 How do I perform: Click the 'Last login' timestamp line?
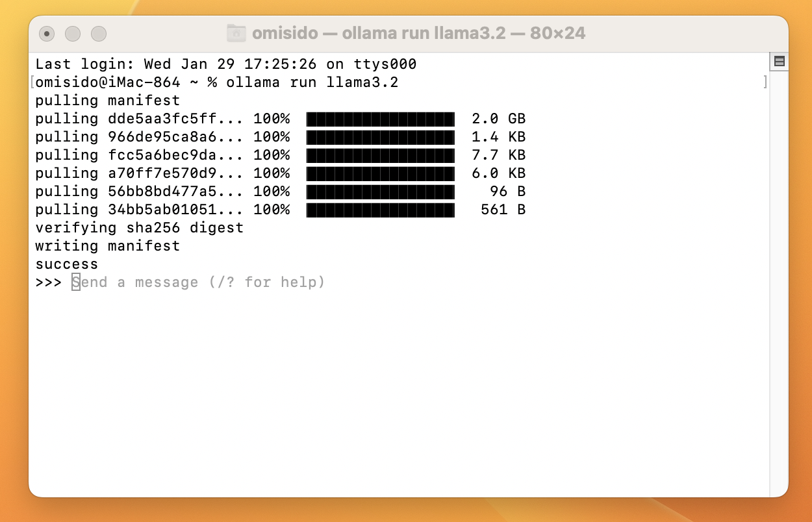pyautogui.click(x=225, y=64)
